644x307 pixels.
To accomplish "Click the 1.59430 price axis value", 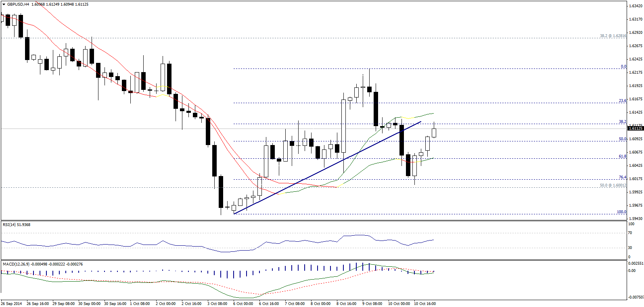I will [636, 218].
